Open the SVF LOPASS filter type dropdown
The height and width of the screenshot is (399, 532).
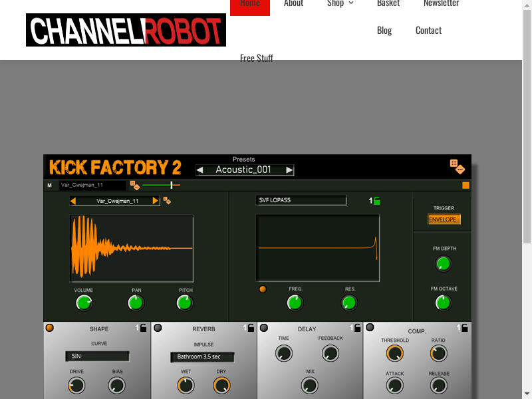tap(301, 200)
